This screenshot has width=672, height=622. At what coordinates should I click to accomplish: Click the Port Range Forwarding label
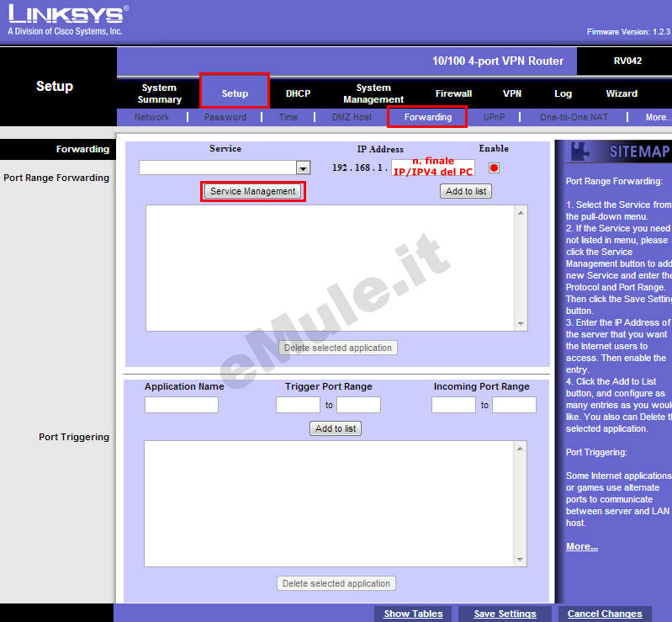56,178
